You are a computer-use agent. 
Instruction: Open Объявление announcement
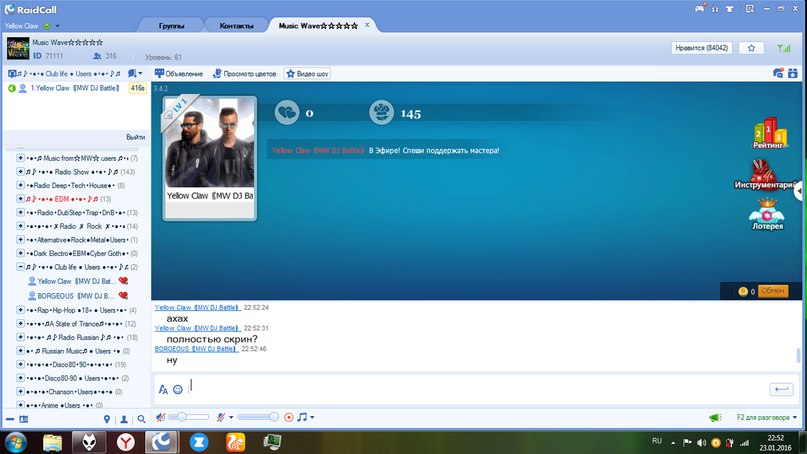(179, 74)
